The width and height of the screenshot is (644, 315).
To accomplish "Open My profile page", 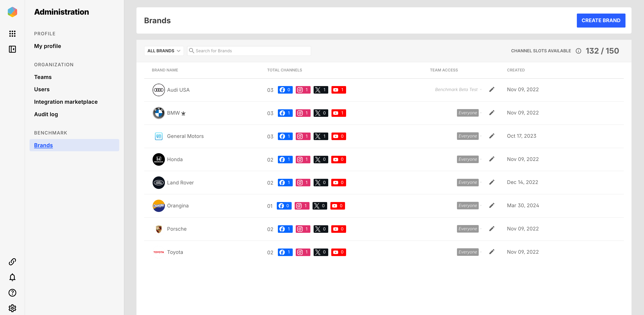I will pos(48,46).
